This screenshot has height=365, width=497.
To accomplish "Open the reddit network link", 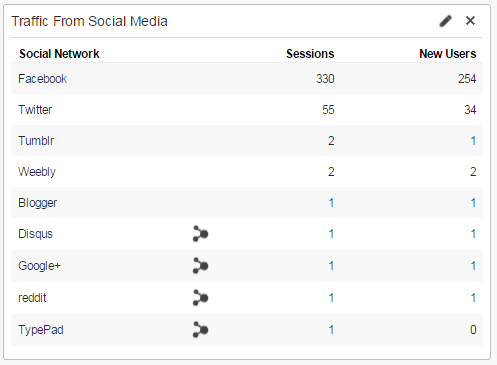I will pos(32,298).
